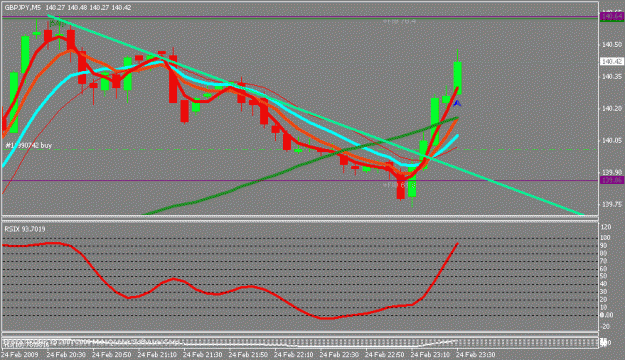Image resolution: width=625 pixels, height=360 pixels.
Task: Click the RSIX 93.7019 indicator label
Action: tap(25, 229)
